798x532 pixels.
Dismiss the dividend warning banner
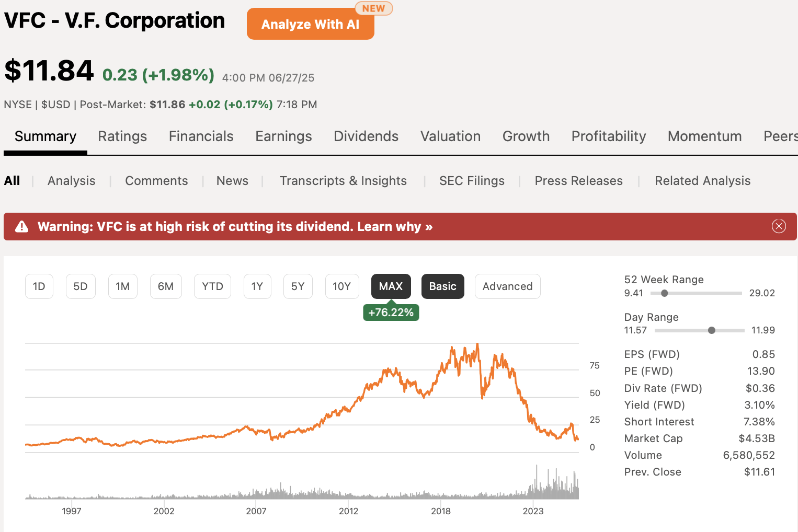(779, 226)
